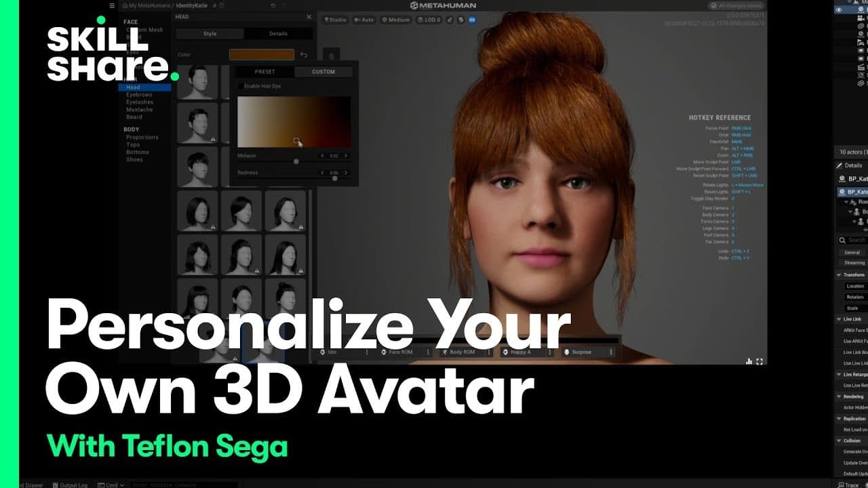
Task: Choose the short hairstyle thumbnail in second row
Action: pos(197,123)
